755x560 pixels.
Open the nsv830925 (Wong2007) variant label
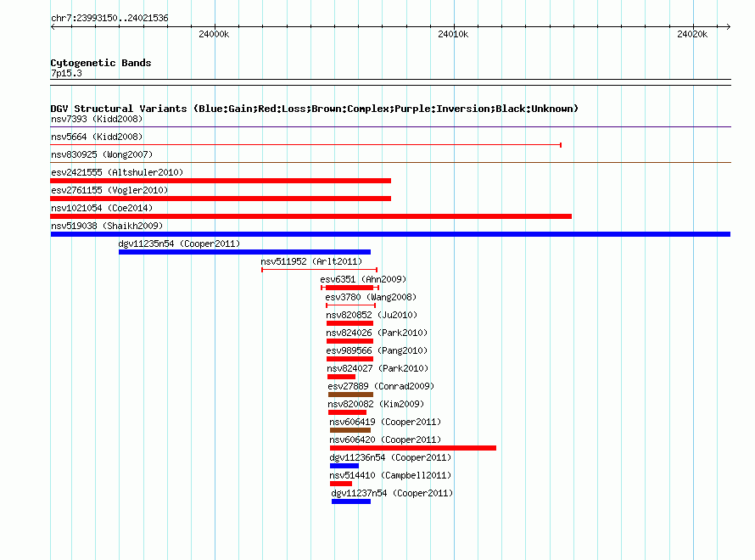102,154
